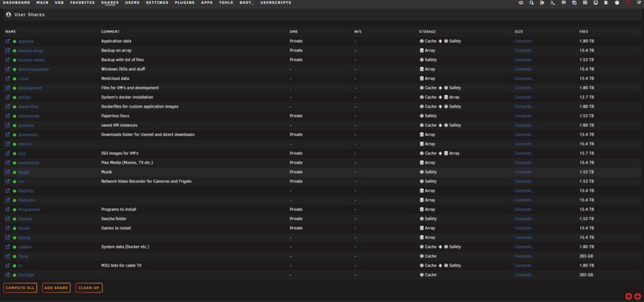The width and height of the screenshot is (644, 302).
Task: Open the Userscripts tab
Action: [x=276, y=3]
